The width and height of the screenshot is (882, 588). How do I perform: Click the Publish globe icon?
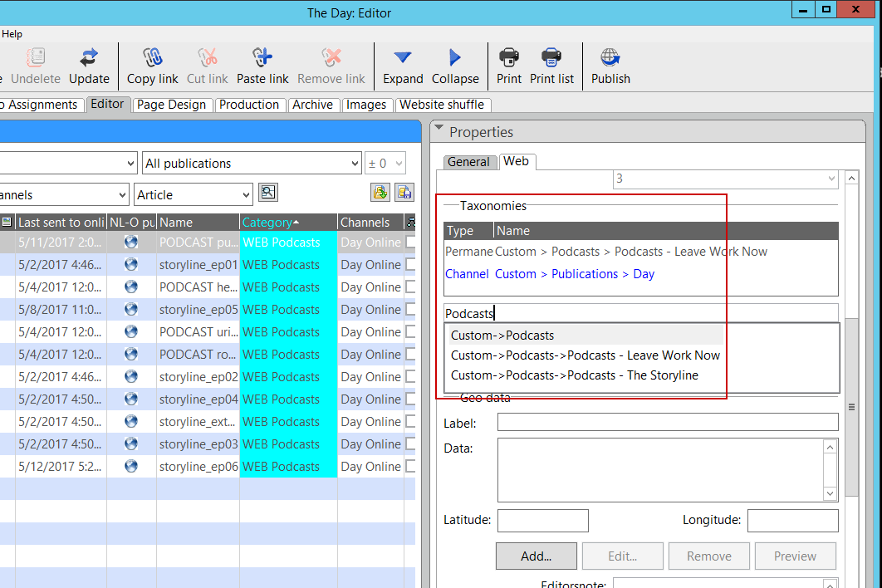(x=610, y=57)
